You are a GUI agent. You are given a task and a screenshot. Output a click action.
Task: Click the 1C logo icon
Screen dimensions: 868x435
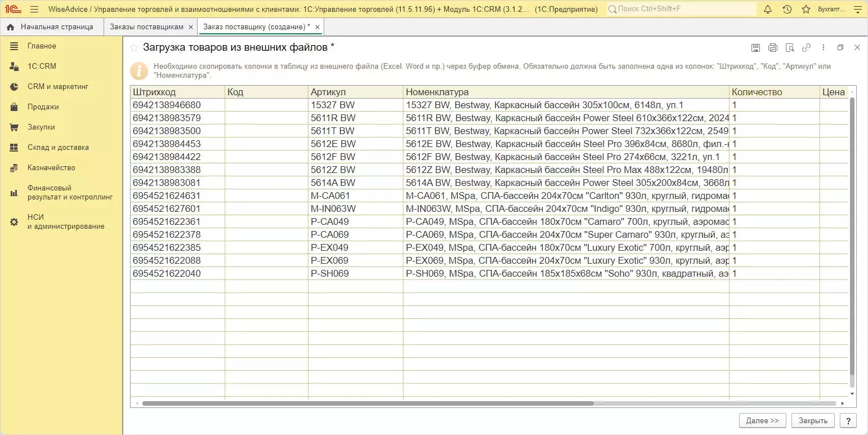13,9
